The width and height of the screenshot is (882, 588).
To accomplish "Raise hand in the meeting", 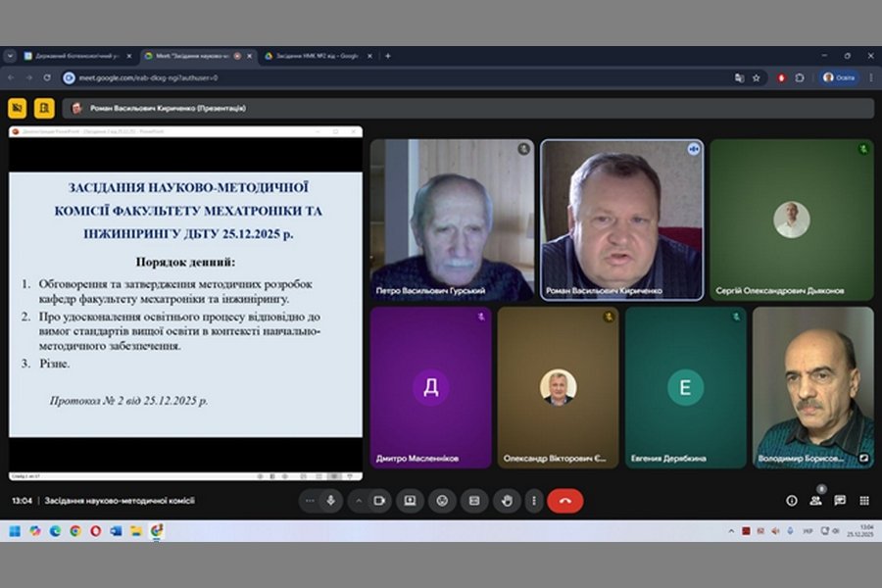I will 507,501.
